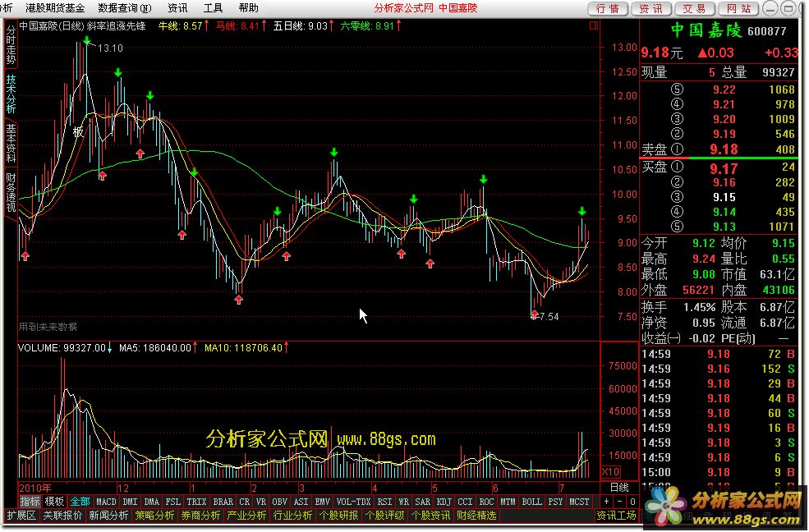Apply the RSI indicator
The width and height of the screenshot is (809, 532).
click(x=385, y=502)
